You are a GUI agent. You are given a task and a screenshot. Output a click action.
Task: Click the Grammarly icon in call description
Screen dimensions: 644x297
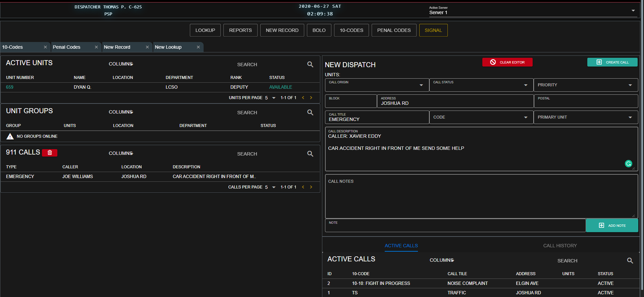click(629, 164)
